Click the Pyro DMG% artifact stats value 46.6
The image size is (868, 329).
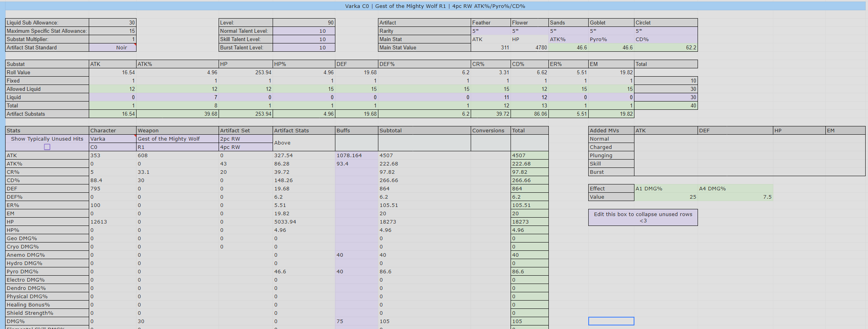[x=304, y=271]
